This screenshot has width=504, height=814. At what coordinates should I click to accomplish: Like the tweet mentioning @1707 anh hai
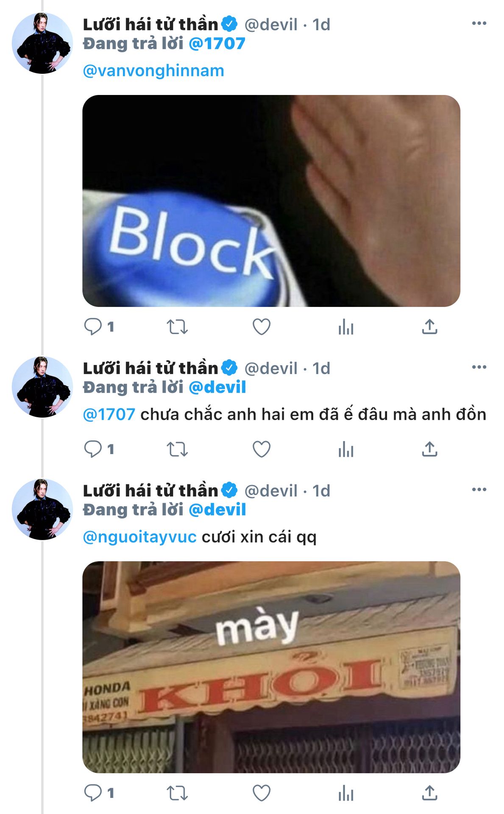point(261,449)
